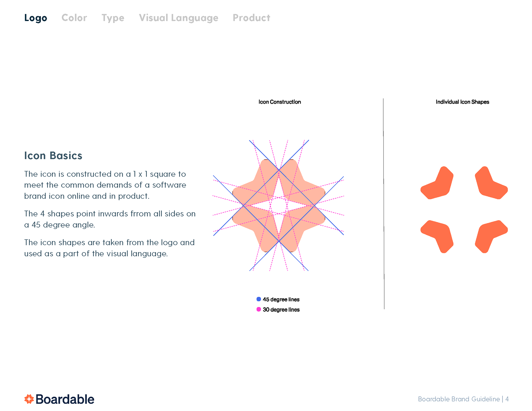This screenshot has height=411, width=532.
Task: Click the blue 45 degree legend dot
Action: tap(259, 299)
